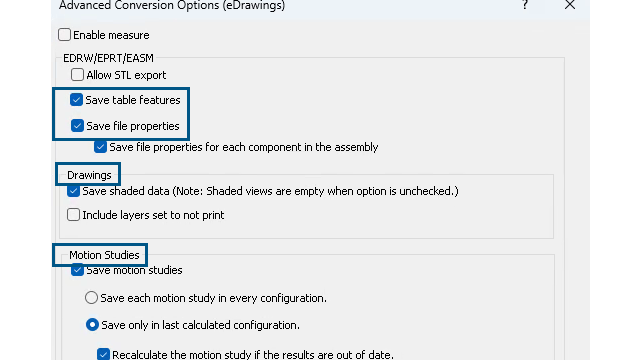This screenshot has height=360, width=640.
Task: Disable Recalculate the motion study option
Action: coord(103,354)
